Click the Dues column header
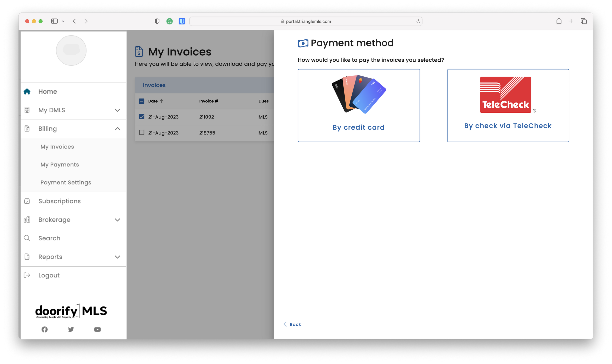Screen dimensions: 612x364 263,101
